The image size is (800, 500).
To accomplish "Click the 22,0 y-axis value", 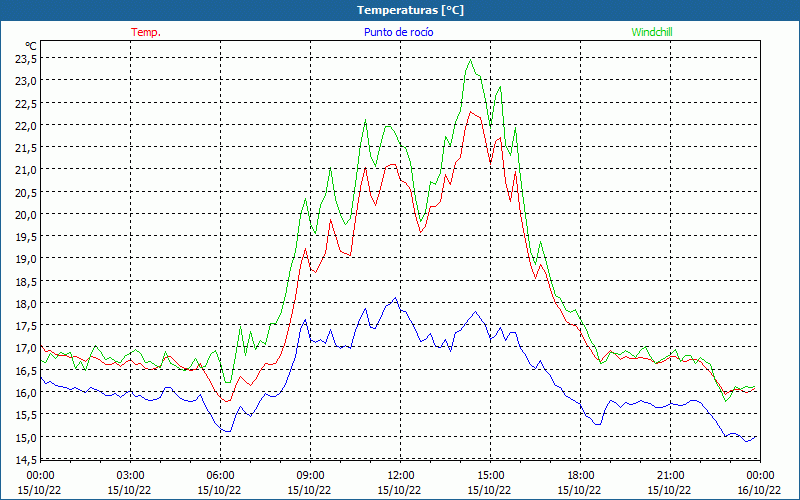I will 26,125.
